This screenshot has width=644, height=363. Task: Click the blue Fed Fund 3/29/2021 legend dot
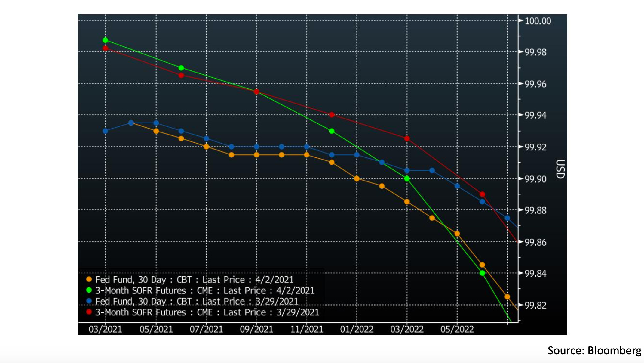(x=89, y=301)
